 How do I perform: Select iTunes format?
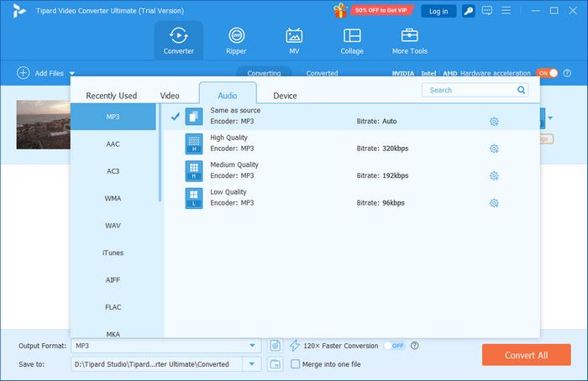[x=113, y=253]
